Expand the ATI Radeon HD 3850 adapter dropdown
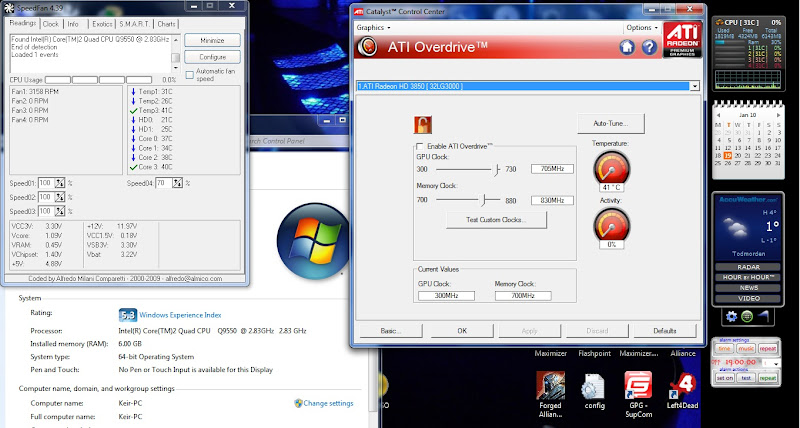The height and width of the screenshot is (428, 800). click(x=694, y=86)
